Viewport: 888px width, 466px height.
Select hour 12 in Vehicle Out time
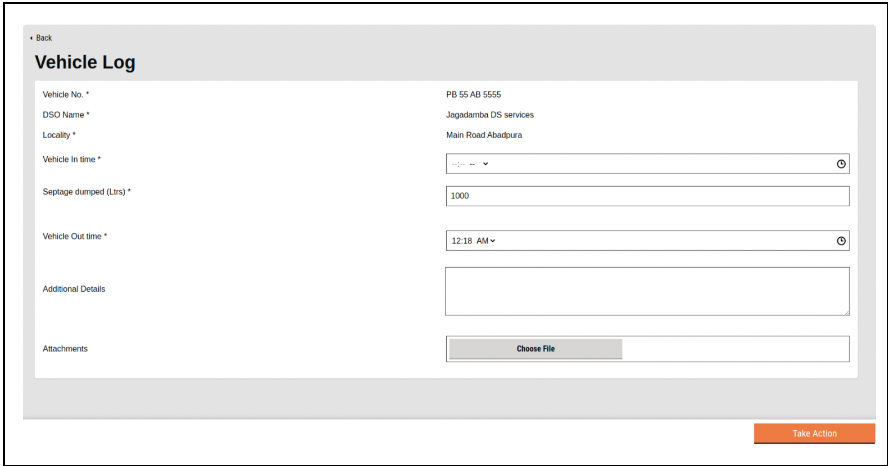(456, 241)
